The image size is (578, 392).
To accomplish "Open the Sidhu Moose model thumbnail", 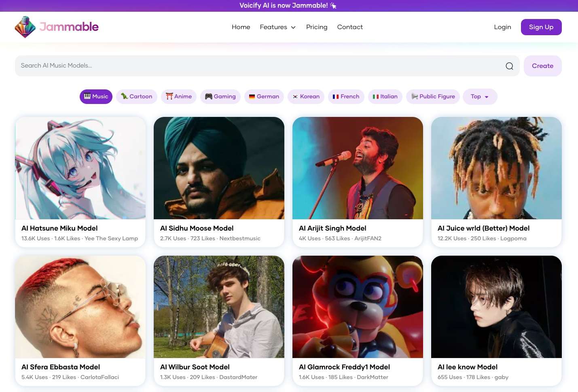I will (x=219, y=168).
